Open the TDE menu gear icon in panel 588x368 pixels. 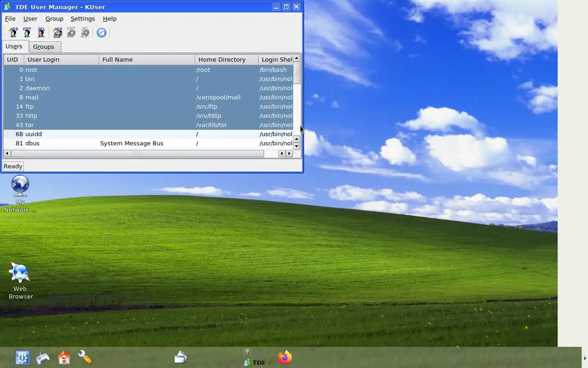pyautogui.click(x=22, y=357)
